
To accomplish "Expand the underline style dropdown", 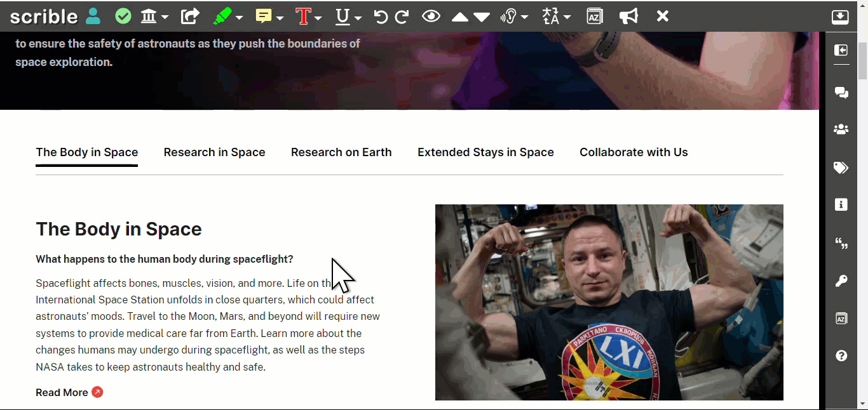I will point(358,16).
